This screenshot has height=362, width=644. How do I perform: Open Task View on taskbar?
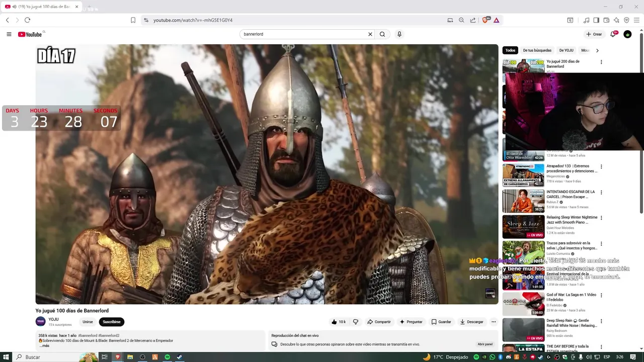pos(105,357)
